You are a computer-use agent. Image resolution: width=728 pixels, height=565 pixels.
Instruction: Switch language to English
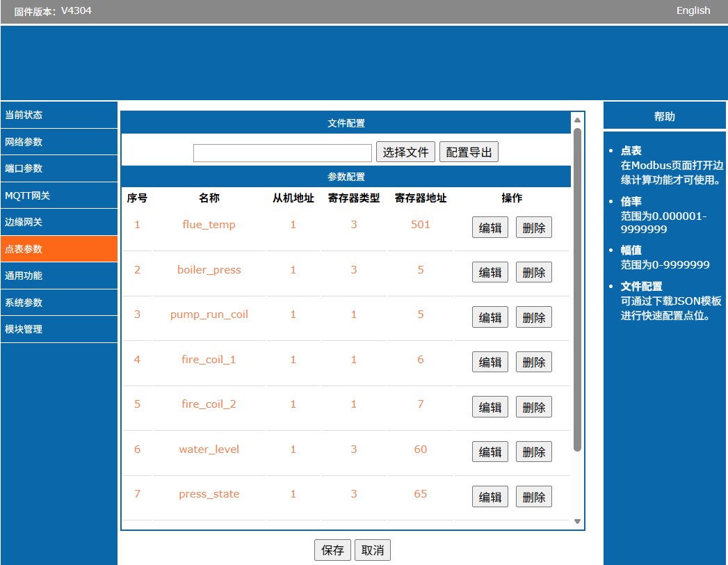[x=693, y=10]
